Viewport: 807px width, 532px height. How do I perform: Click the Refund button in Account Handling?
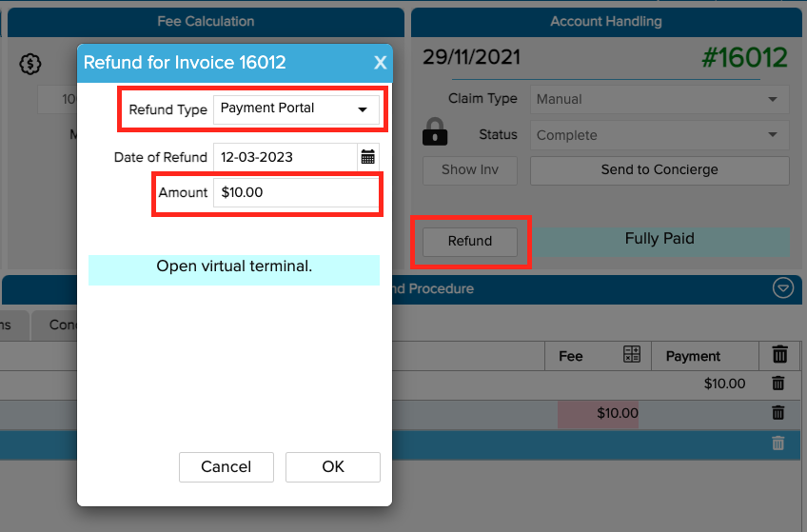pyautogui.click(x=470, y=242)
